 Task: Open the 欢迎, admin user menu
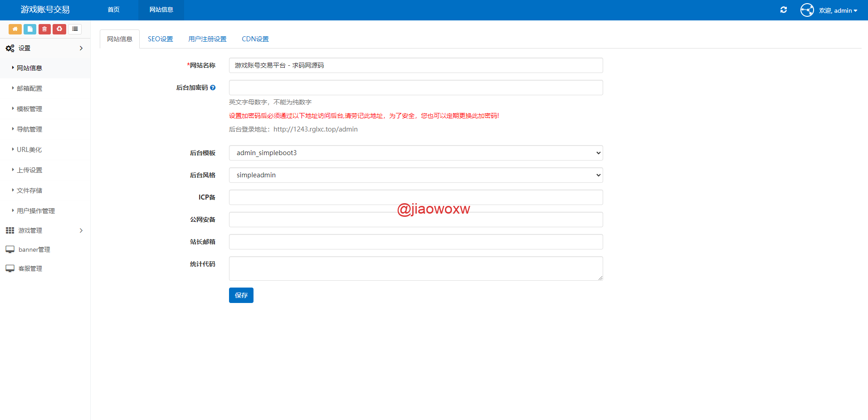tap(838, 10)
